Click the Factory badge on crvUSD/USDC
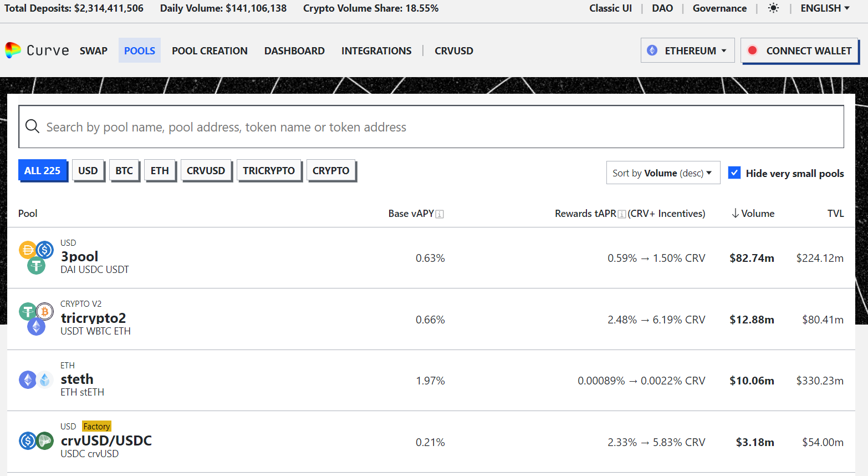 pos(96,426)
